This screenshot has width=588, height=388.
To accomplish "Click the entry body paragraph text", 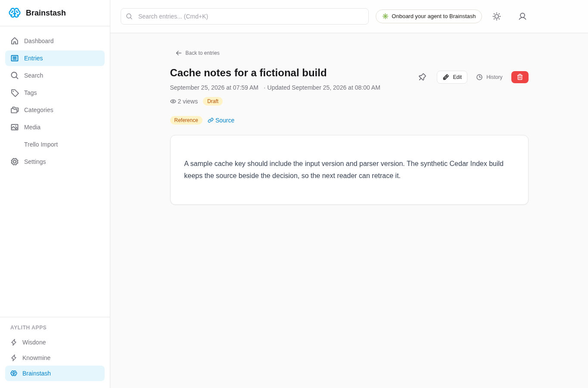I will 344,169.
